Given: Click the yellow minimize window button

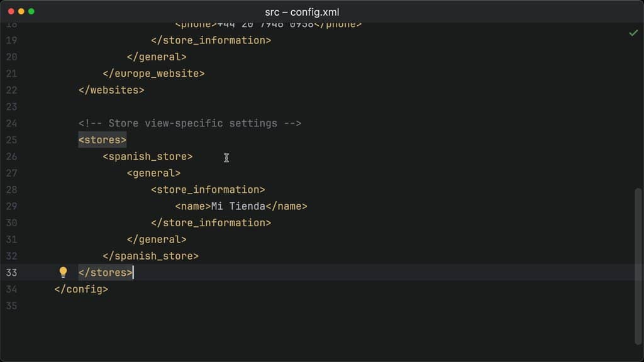Looking at the screenshot, I should (21, 11).
